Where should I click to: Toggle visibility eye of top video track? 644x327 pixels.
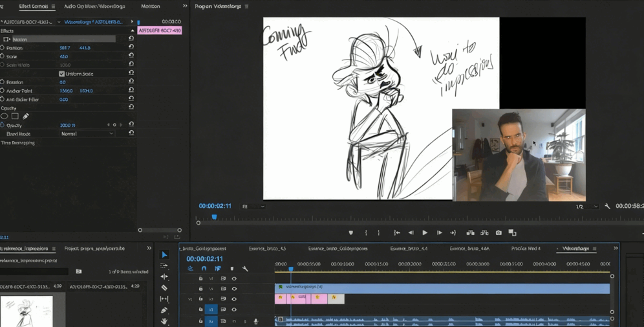(x=234, y=278)
